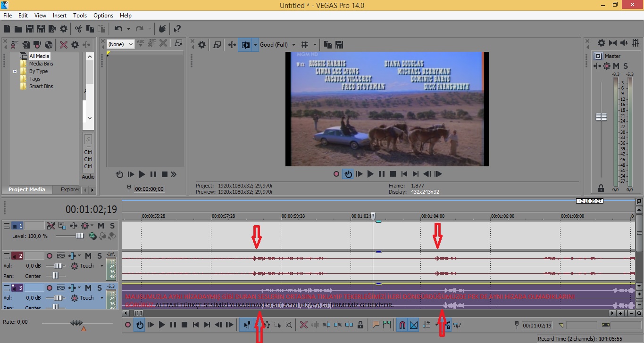Open the What's This help icon
Viewport: 644px width, 343px height.
coord(177,29)
